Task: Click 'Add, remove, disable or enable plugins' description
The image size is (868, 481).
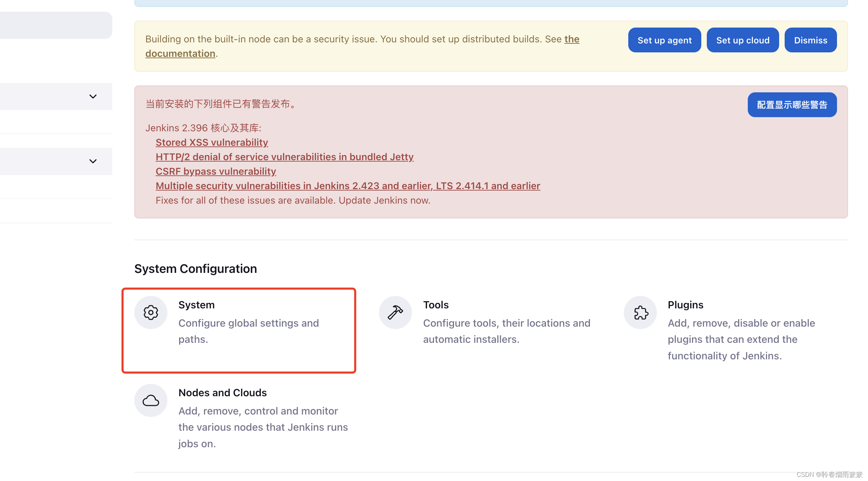Action: pyautogui.click(x=741, y=339)
